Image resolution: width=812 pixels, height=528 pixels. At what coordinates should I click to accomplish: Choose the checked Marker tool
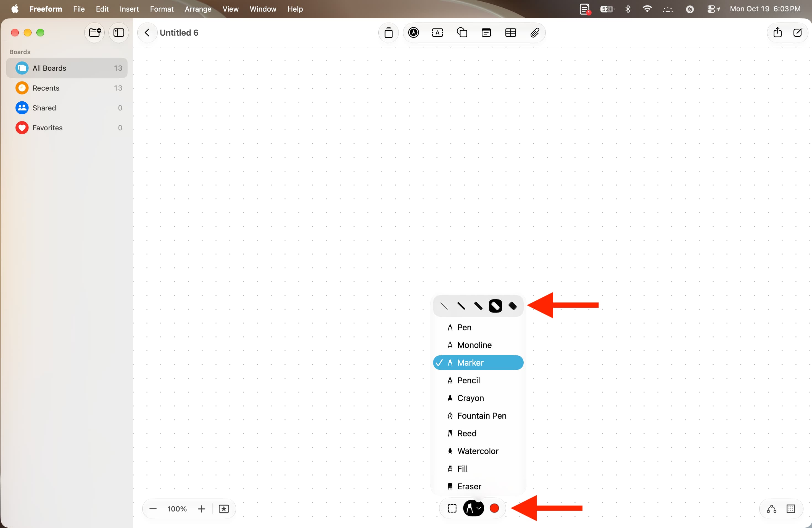pos(478,363)
